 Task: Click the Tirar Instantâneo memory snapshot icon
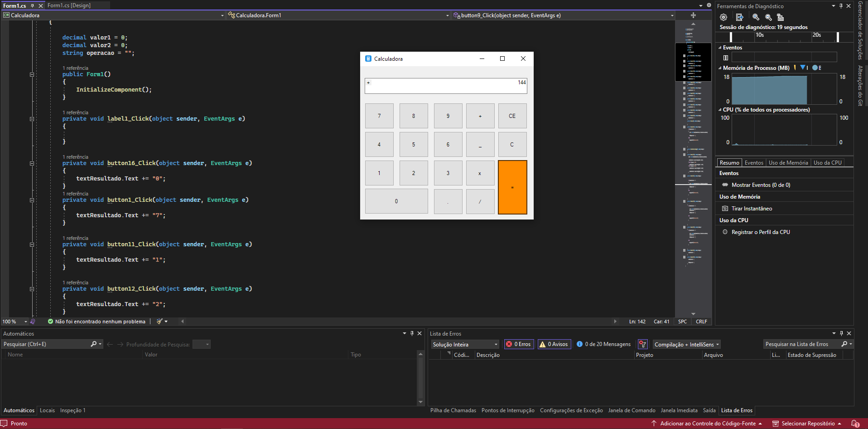click(x=725, y=208)
